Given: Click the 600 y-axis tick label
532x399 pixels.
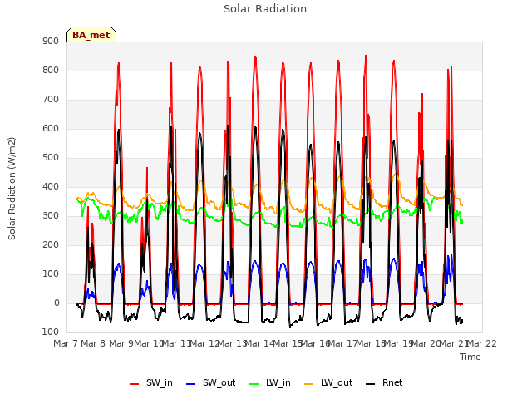Looking at the screenshot, I should point(51,129).
